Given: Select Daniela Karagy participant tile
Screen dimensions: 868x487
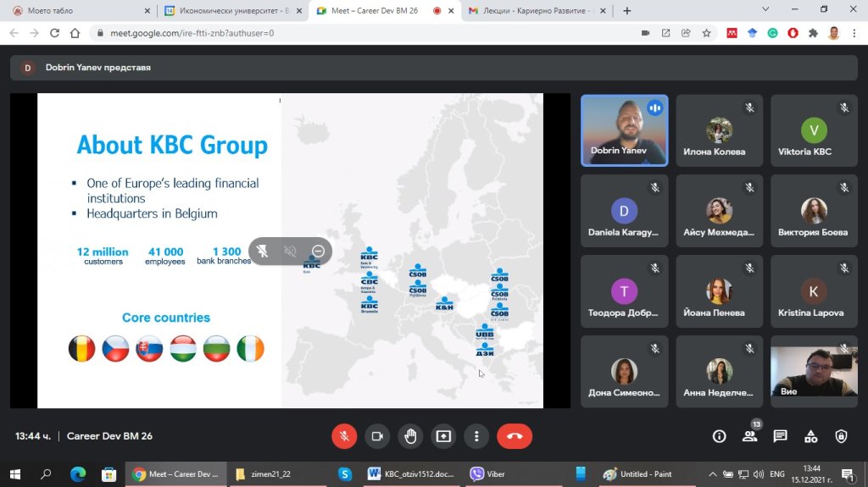Looking at the screenshot, I should point(625,211).
